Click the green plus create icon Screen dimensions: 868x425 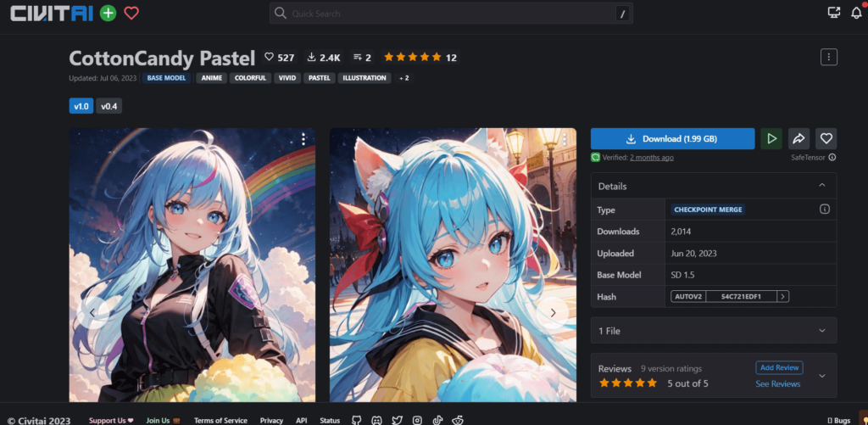click(108, 13)
